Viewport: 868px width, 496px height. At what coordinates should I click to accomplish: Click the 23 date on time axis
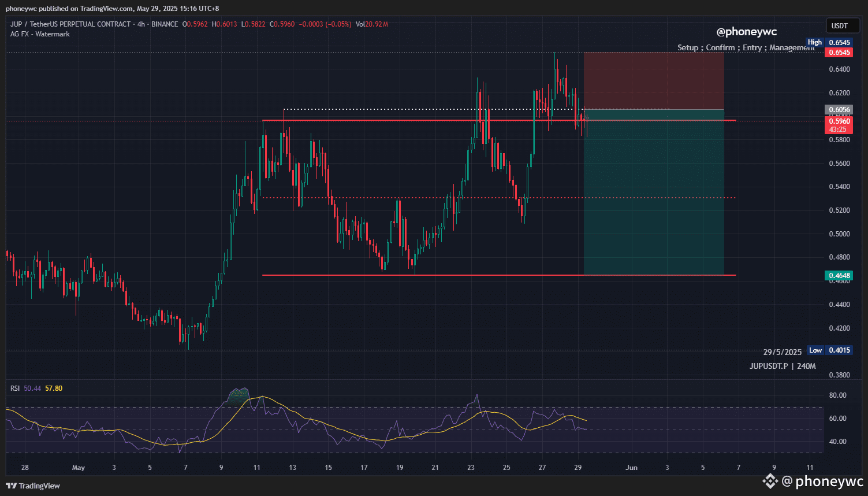click(471, 468)
